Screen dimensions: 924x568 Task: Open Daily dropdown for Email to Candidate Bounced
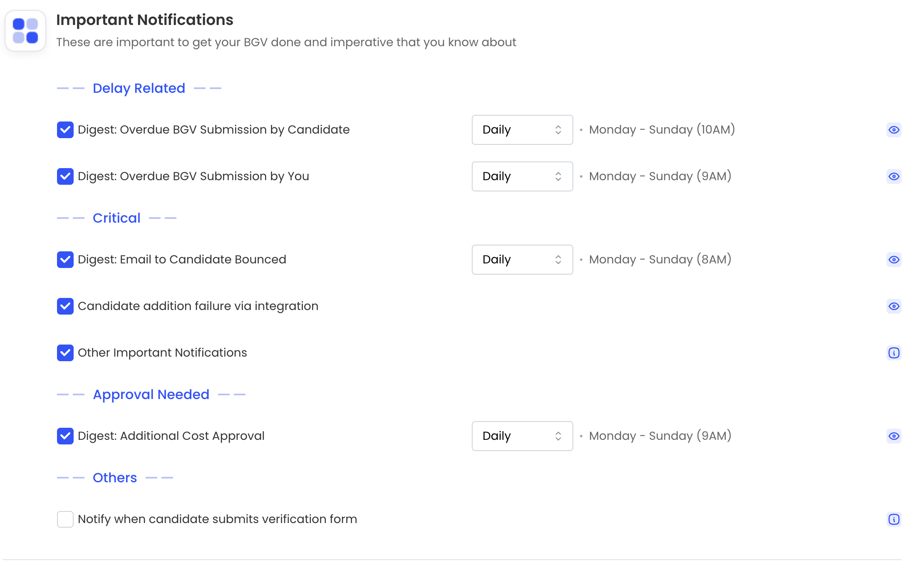point(522,260)
